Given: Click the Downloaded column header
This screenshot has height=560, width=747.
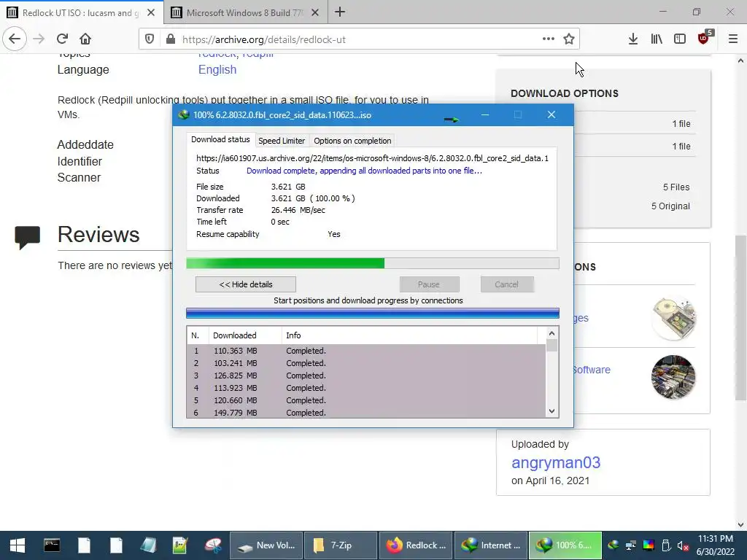Looking at the screenshot, I should 245,335.
